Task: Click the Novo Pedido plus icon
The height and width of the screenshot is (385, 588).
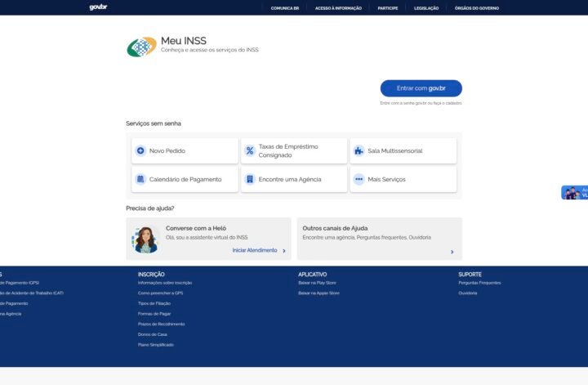Action: click(140, 151)
